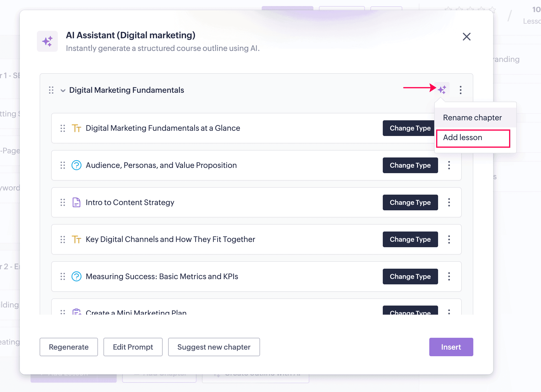The image size is (541, 392).
Task: Open options menu for Audience, Personas lesson
Action: (449, 165)
